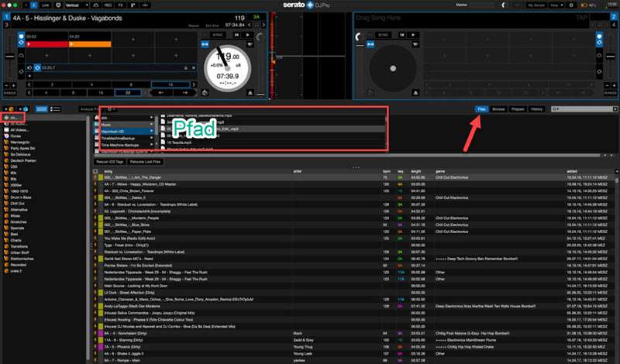Switch left deck to deck 1
Viewport: 620px width, 364px height.
[x=6, y=17]
